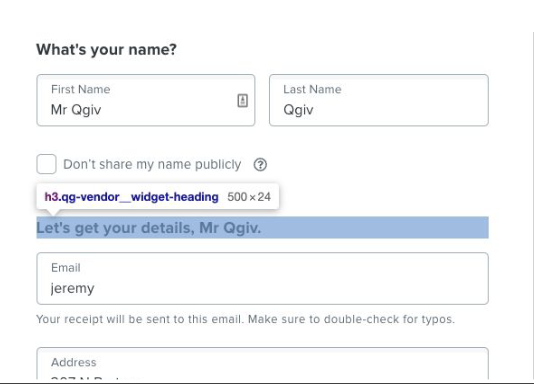The width and height of the screenshot is (534, 384).
Task: Click the "What's your name?" heading
Action: pos(107,50)
